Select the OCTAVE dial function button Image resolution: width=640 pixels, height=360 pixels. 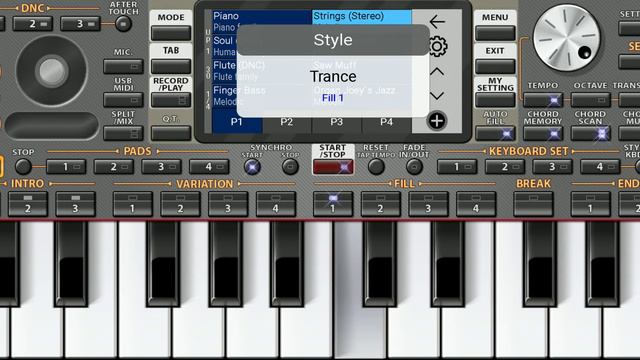tap(591, 100)
